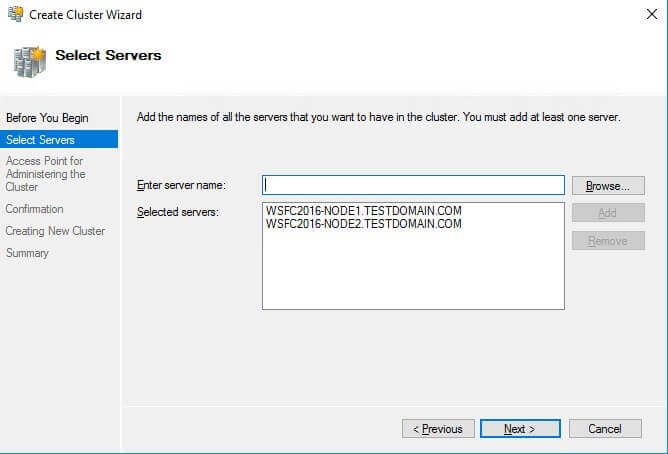Image resolution: width=668 pixels, height=454 pixels.
Task: Select WSFC2016-NODE1.TESTDOMAIN.COM in the server list
Action: 364,212
